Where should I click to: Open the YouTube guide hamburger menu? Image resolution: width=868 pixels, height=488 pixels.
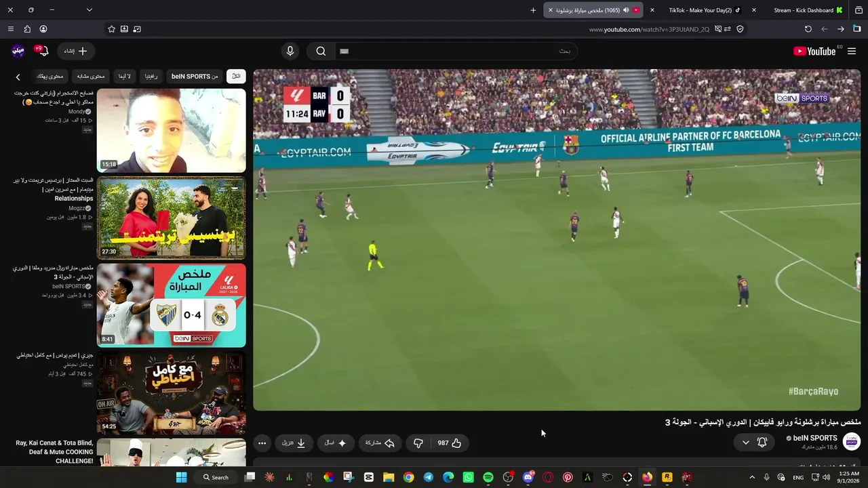(x=852, y=51)
